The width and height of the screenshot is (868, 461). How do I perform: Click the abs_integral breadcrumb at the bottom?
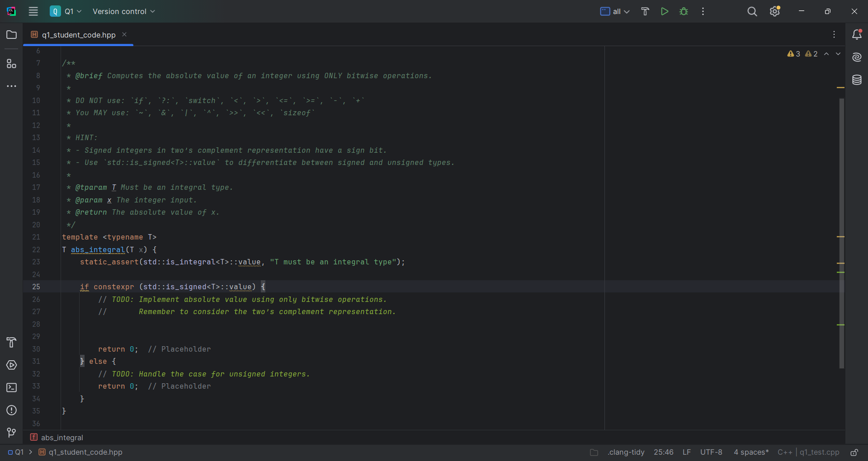(x=61, y=437)
